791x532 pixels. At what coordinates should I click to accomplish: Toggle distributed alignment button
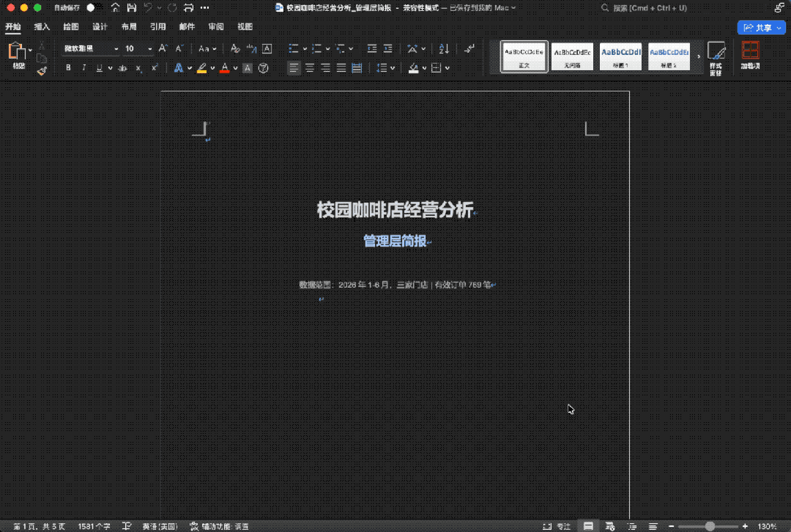point(356,68)
